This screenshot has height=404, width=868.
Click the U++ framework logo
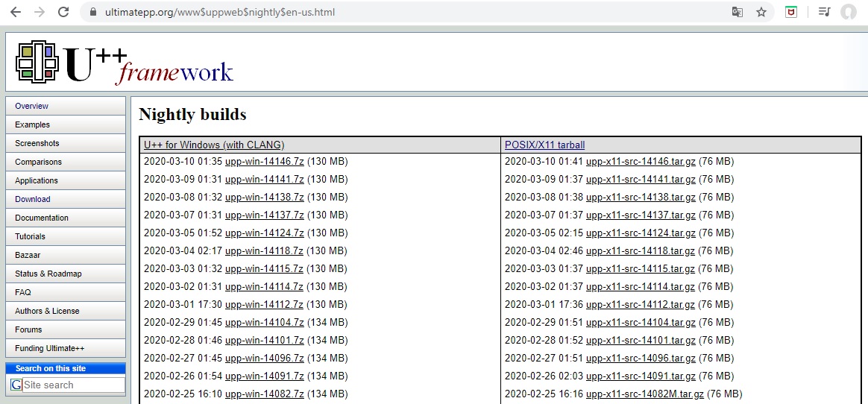coord(125,63)
